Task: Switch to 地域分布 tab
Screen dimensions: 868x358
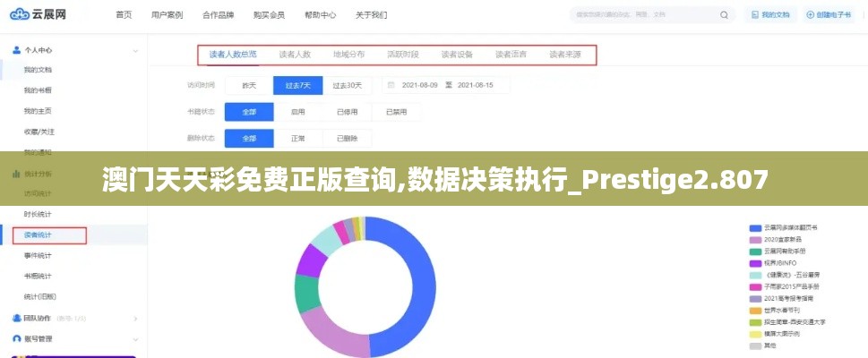Action: pyautogui.click(x=348, y=55)
